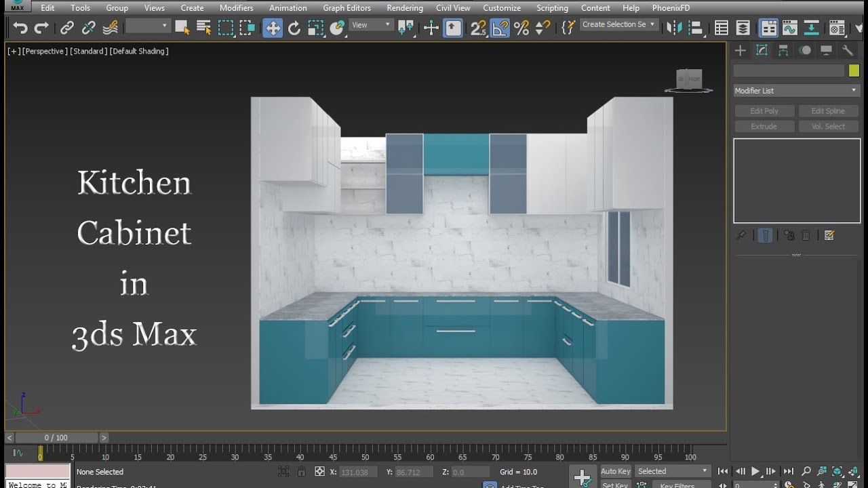Screen dimensions: 868x488
Task: Activate the Select and Rotate tool
Action: click(294, 28)
